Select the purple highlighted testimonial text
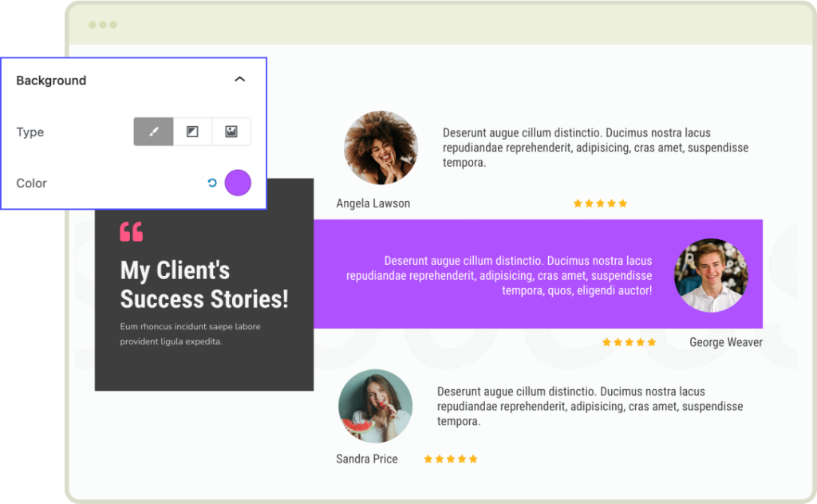Screen dimensions: 817x504 click(x=499, y=275)
